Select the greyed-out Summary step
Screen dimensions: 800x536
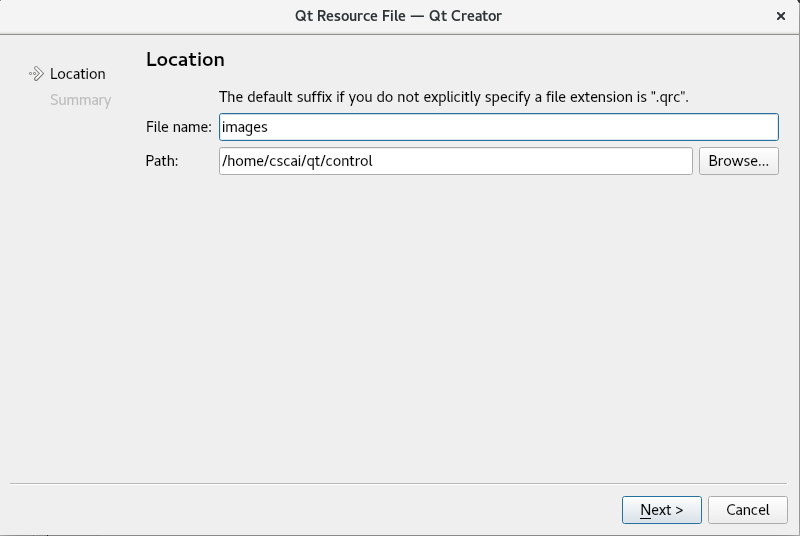80,100
